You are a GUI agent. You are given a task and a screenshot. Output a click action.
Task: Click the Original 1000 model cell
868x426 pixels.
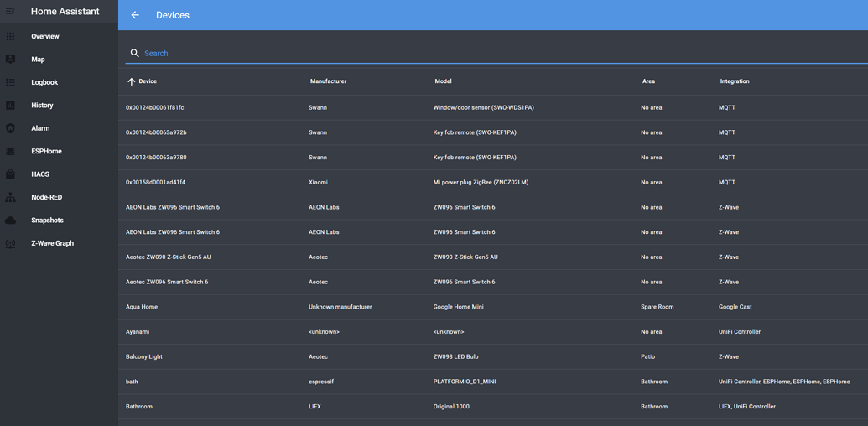tap(451, 407)
